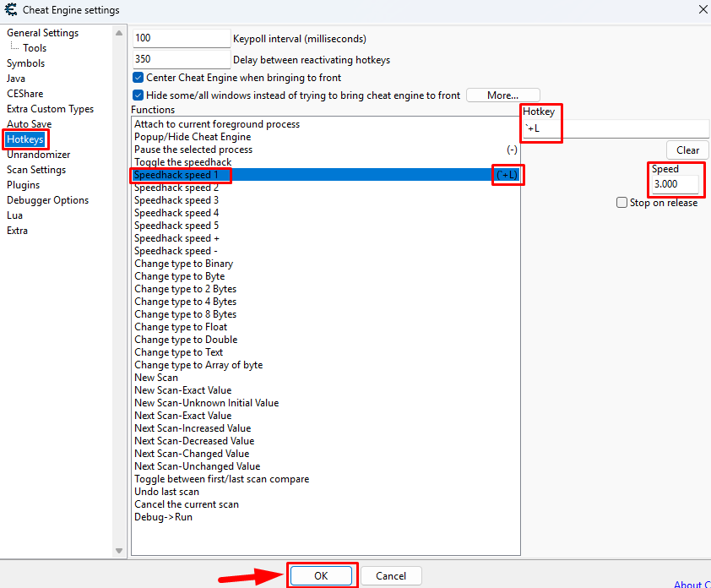Viewport: 711px width, 588px height.
Task: Click sidebar scrollbar up arrow
Action: 119,33
